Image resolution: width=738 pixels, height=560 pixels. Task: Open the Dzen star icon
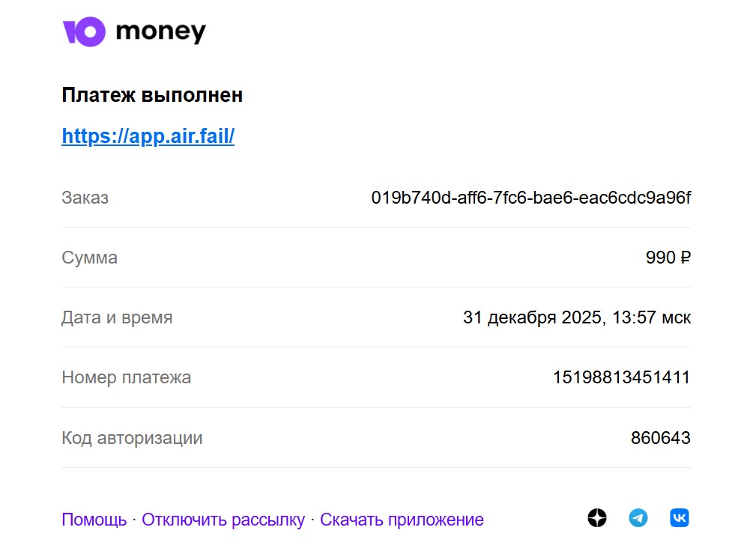click(597, 518)
